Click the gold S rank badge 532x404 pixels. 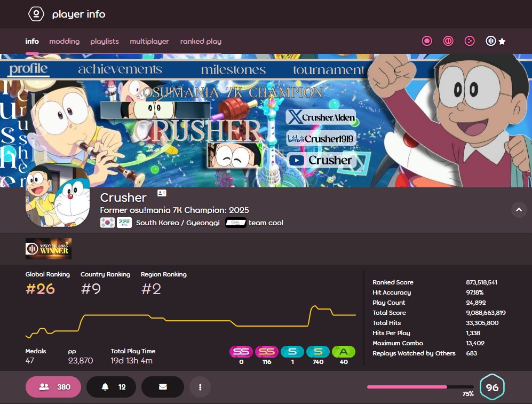(x=318, y=352)
